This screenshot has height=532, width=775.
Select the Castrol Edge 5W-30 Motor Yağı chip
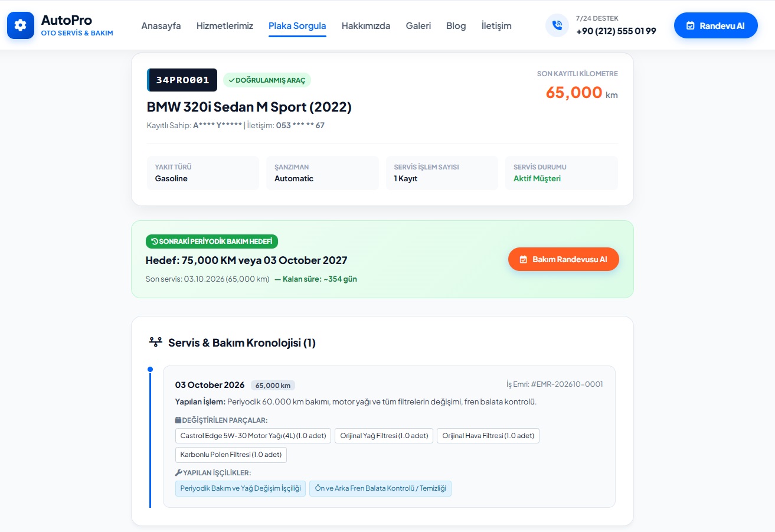tap(253, 436)
